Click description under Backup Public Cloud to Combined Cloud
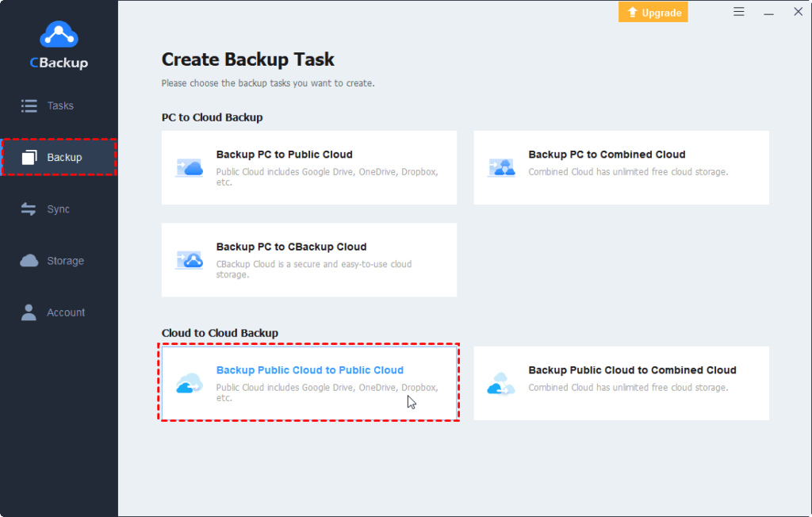Image resolution: width=812 pixels, height=517 pixels. pos(628,388)
